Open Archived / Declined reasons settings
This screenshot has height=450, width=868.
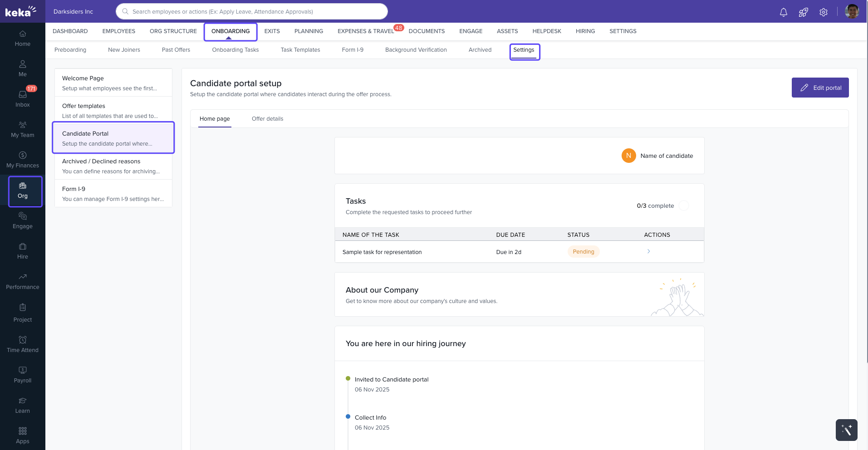(x=113, y=166)
